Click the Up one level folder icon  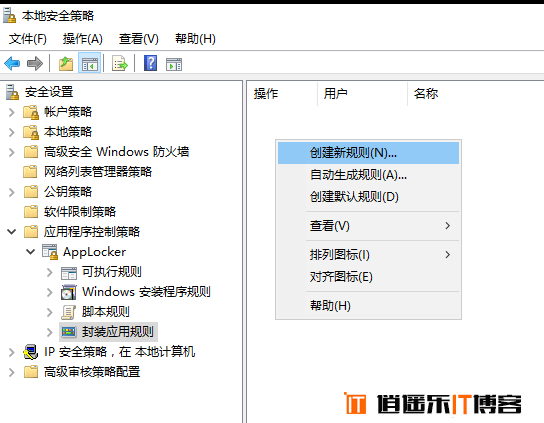(x=66, y=64)
